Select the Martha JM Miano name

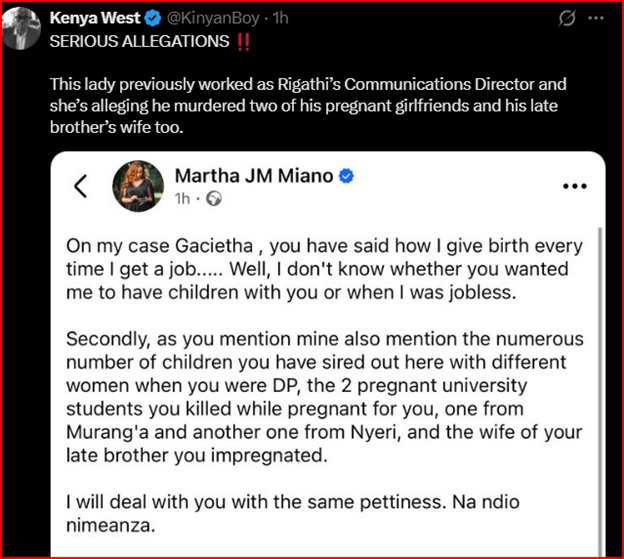254,176
